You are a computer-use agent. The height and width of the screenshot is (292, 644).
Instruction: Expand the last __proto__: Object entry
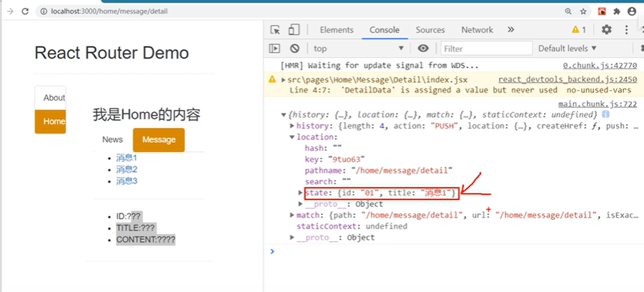tap(292, 238)
